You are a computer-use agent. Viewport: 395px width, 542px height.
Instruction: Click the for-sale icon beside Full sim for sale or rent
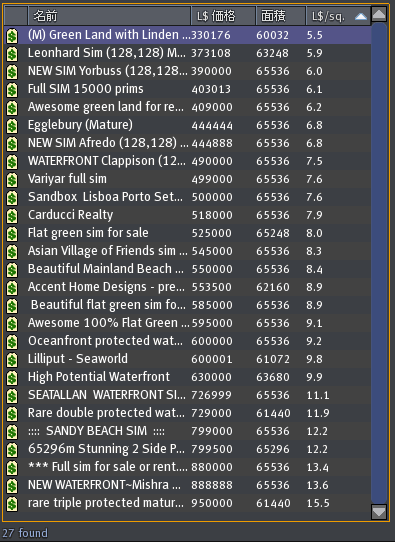(12, 468)
